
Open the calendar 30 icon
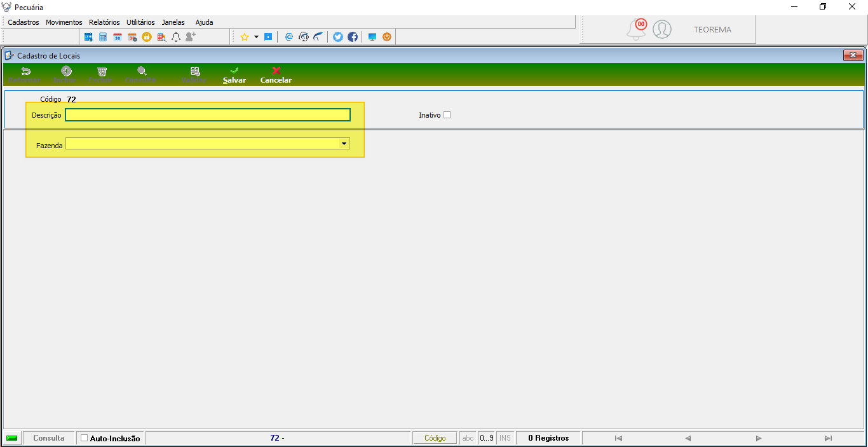[x=118, y=37]
